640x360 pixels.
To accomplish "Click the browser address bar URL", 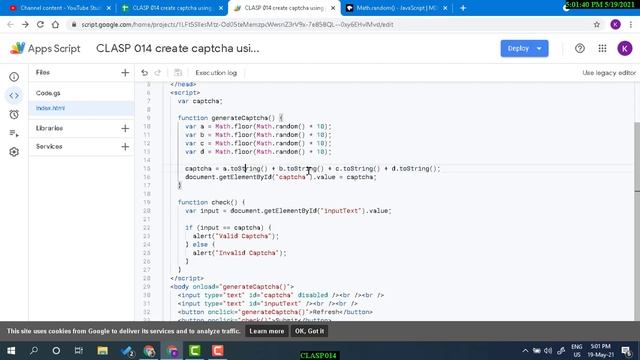I will [x=237, y=24].
